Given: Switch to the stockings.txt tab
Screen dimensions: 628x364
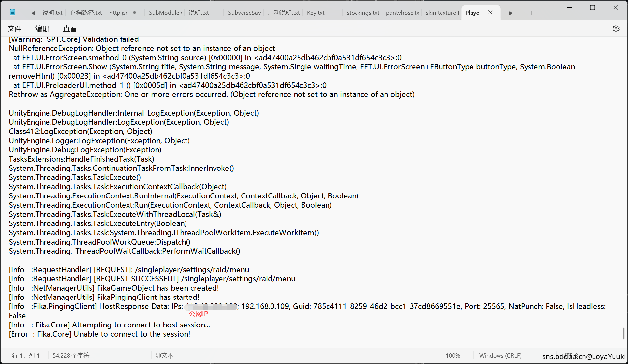Looking at the screenshot, I should coord(362,13).
